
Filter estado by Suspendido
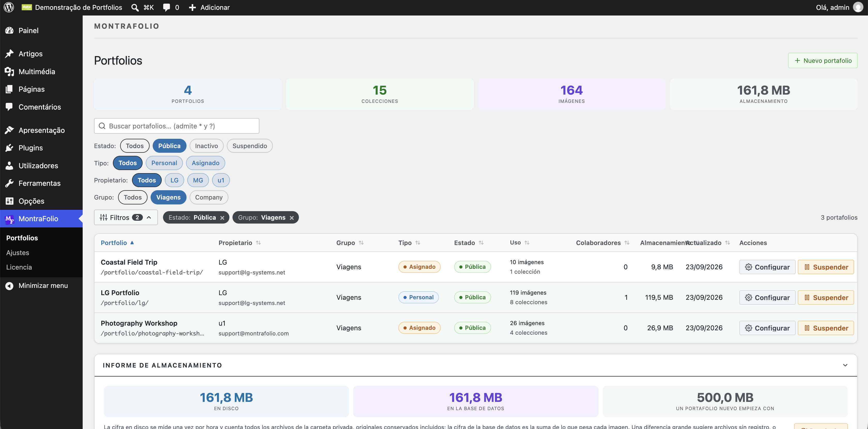(250, 146)
